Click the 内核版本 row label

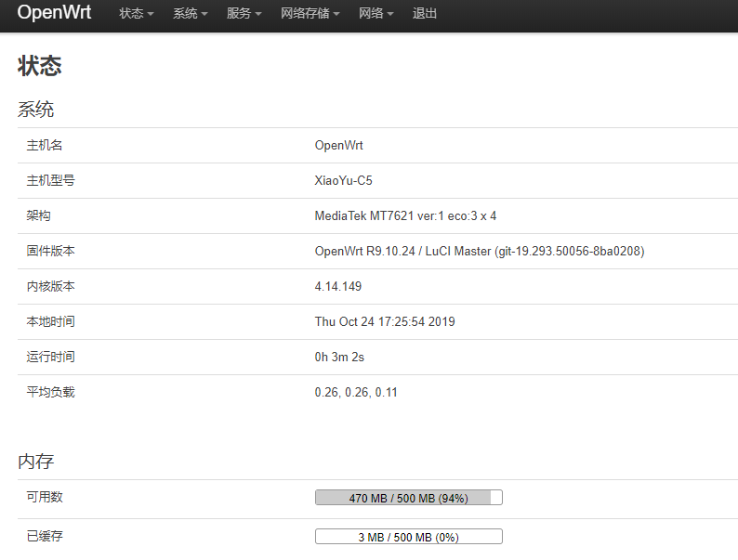tap(50, 286)
